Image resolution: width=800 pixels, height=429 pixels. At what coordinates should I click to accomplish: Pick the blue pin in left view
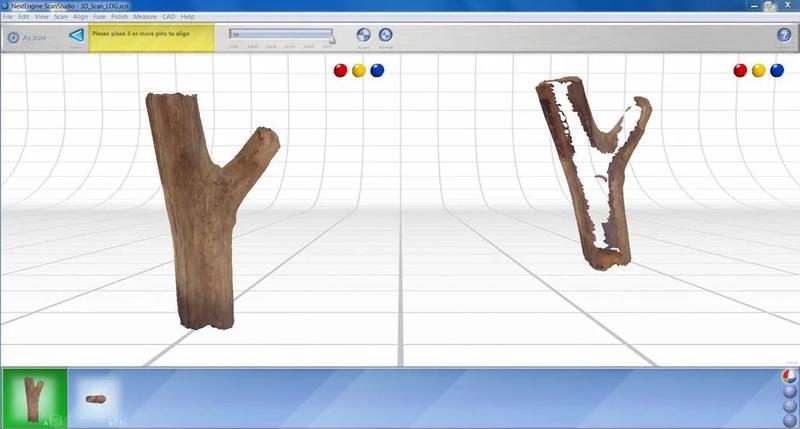point(377,70)
